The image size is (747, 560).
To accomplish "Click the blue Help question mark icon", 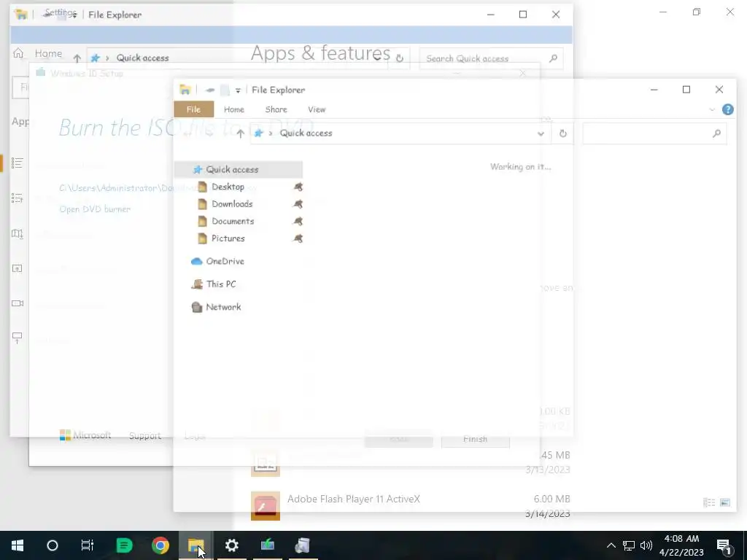I will coord(727,109).
